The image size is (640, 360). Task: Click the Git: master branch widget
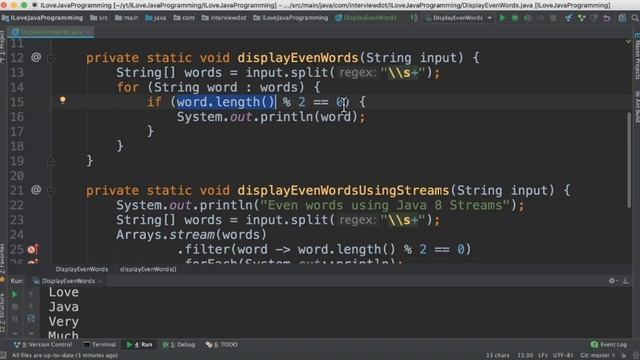(598, 356)
